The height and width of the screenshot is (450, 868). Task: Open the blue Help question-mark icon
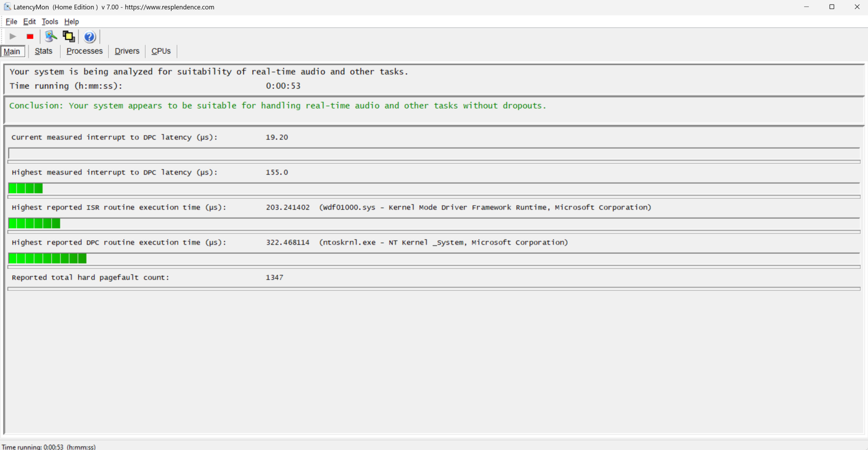[90, 37]
